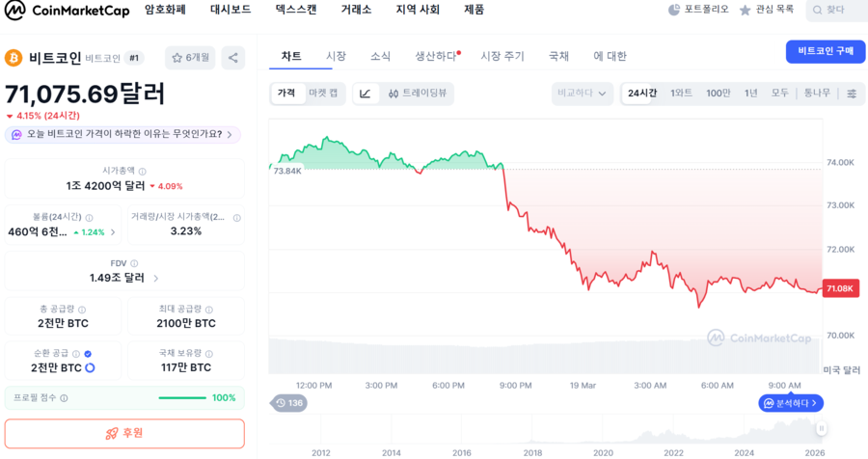Open the chart settings sliders icon
The width and height of the screenshot is (868, 459).
(852, 94)
